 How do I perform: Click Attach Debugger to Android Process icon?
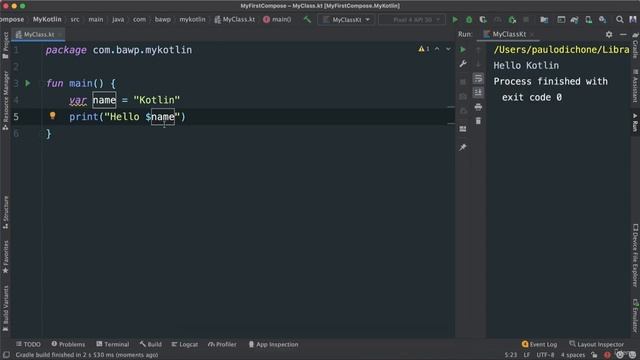pos(512,20)
